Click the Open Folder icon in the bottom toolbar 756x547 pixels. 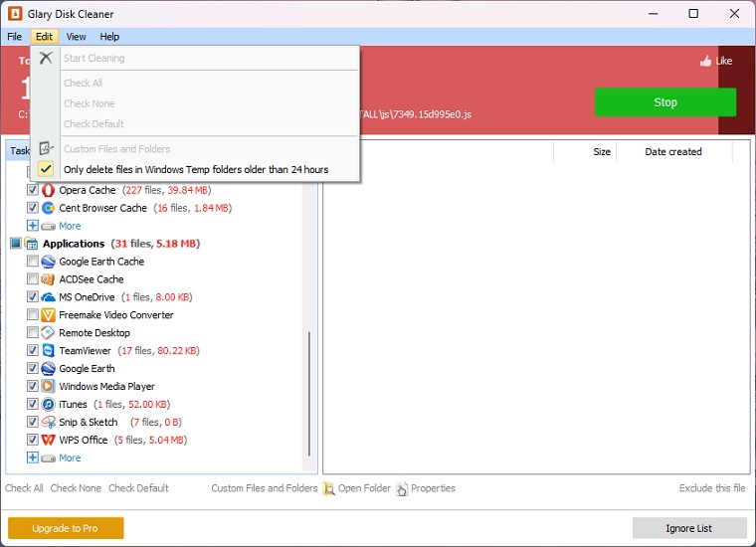click(x=329, y=488)
